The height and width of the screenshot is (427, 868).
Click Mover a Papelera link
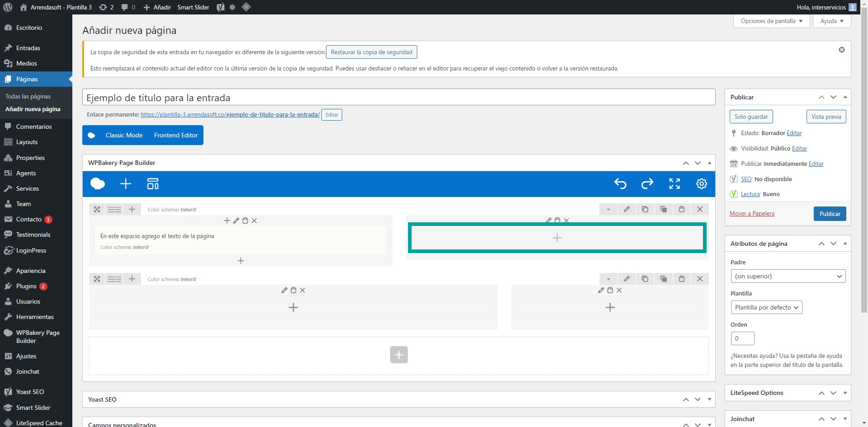point(752,214)
